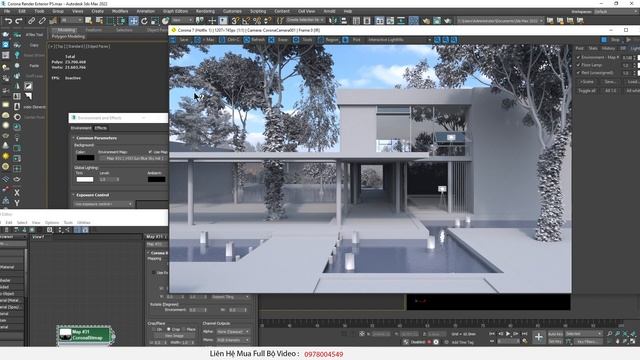Click Play Animation button in timeline controls
The height and width of the screenshot is (360, 640).
(508, 334)
